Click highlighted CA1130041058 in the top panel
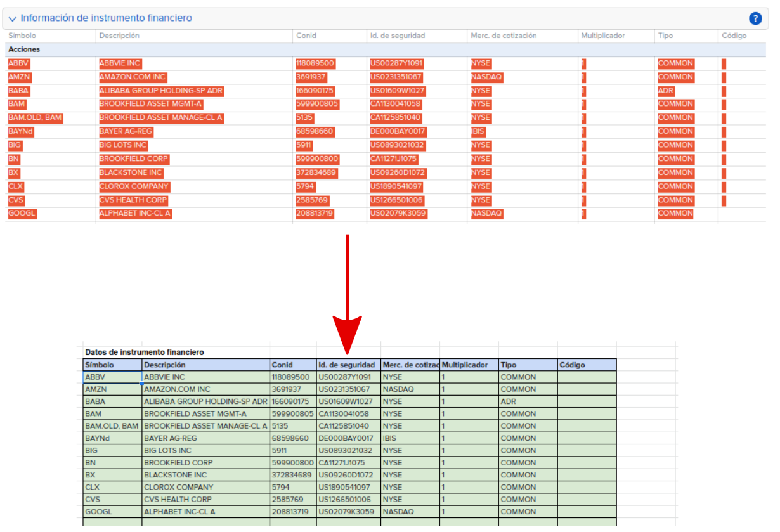Viewport: 780px width, 532px height. [x=396, y=104]
